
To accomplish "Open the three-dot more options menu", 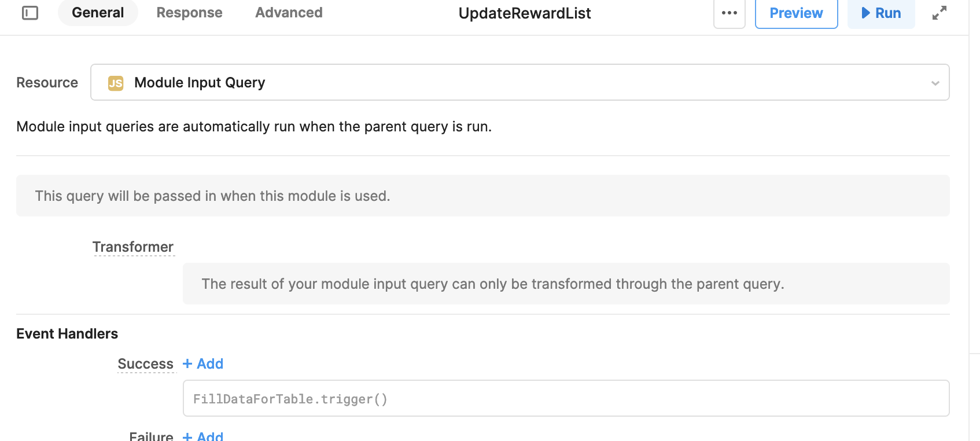I will [x=730, y=13].
